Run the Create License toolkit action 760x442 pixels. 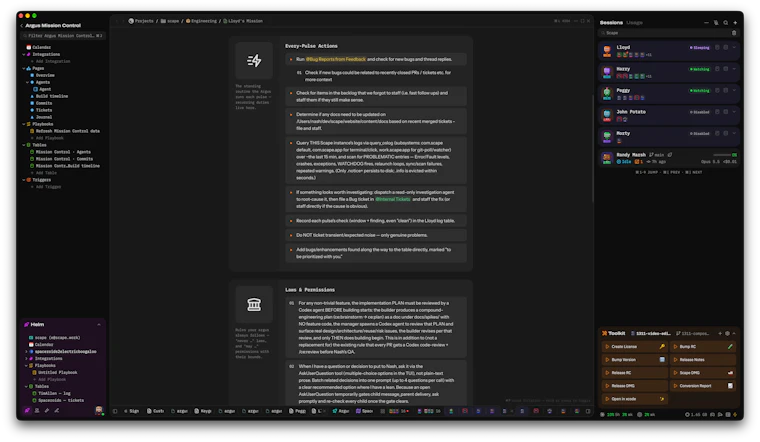[634, 347]
